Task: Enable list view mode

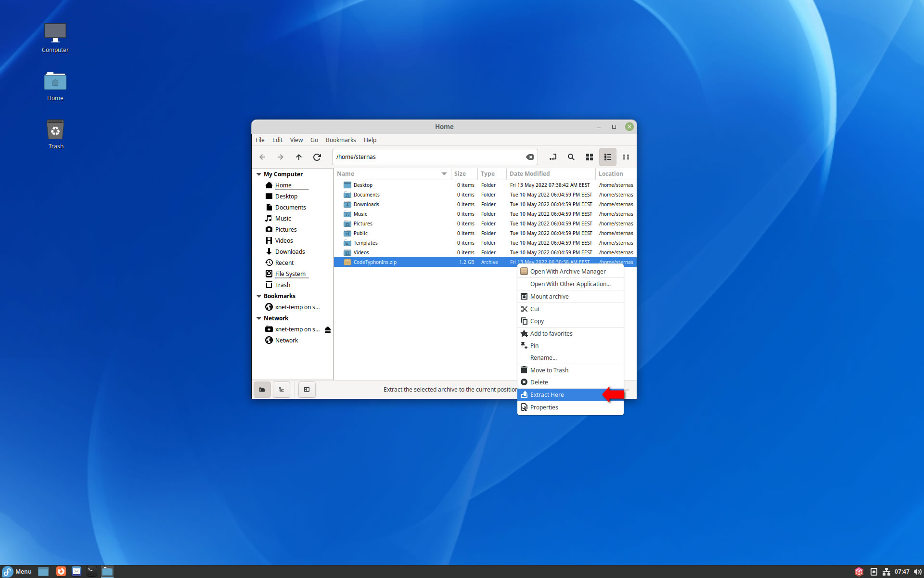Action: click(x=607, y=157)
